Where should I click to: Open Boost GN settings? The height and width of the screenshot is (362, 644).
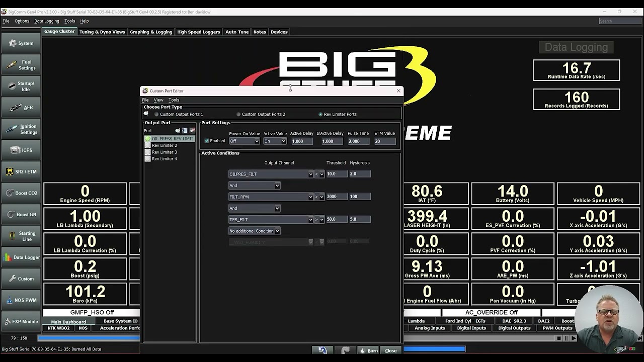pyautogui.click(x=21, y=215)
